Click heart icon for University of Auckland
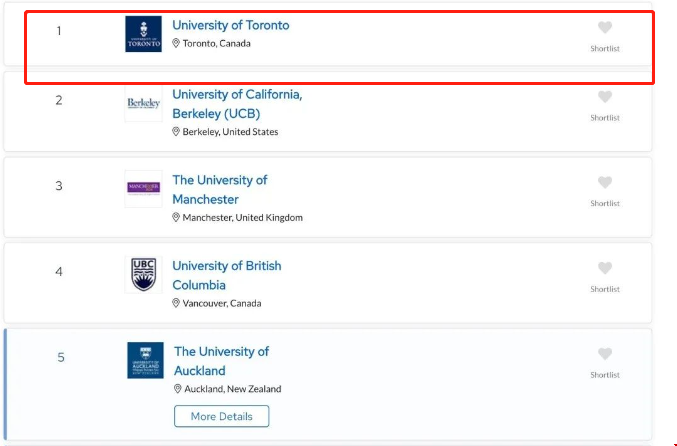Image resolution: width=677 pixels, height=446 pixels. pyautogui.click(x=604, y=354)
